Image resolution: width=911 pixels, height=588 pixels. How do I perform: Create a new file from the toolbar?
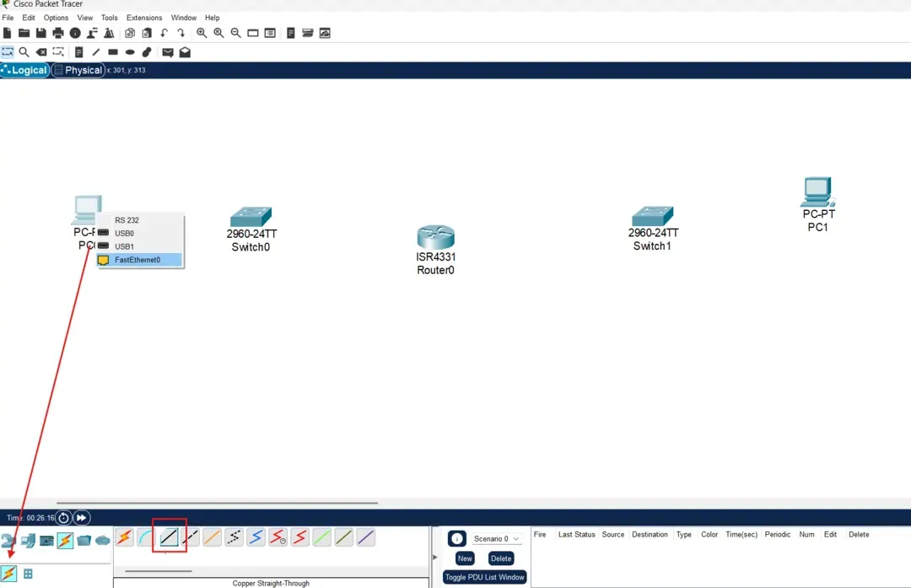pyautogui.click(x=7, y=33)
